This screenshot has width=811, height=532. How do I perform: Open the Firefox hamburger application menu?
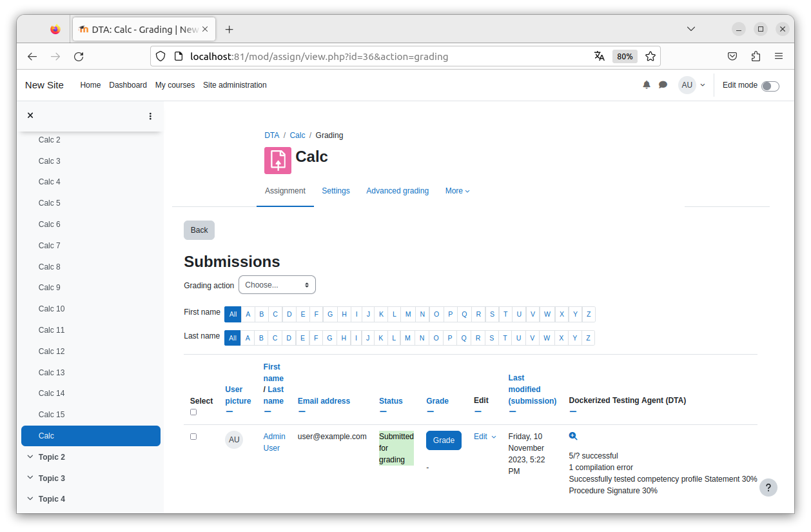click(x=779, y=57)
